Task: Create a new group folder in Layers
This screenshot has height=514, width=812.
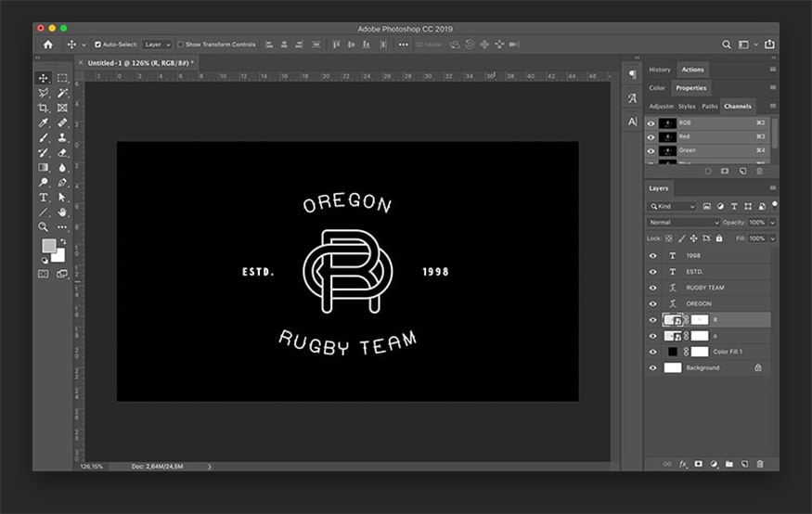Action: (729, 463)
